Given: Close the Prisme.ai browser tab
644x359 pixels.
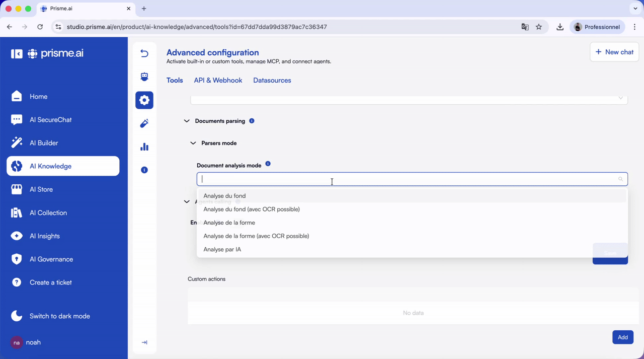Looking at the screenshot, I should coord(128,9).
